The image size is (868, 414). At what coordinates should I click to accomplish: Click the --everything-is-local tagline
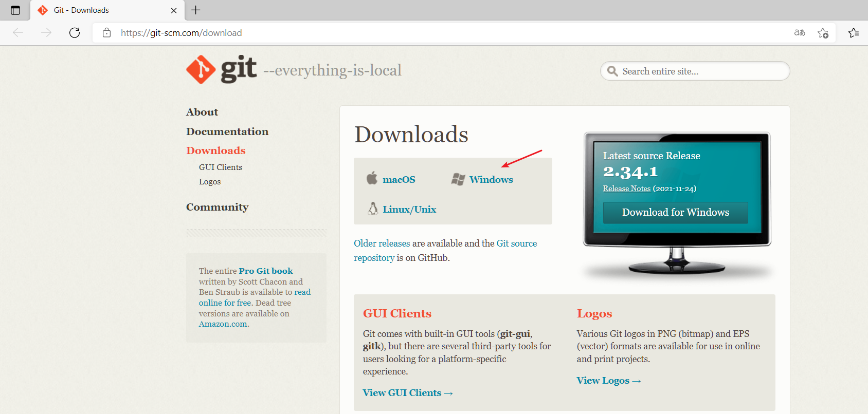point(332,70)
